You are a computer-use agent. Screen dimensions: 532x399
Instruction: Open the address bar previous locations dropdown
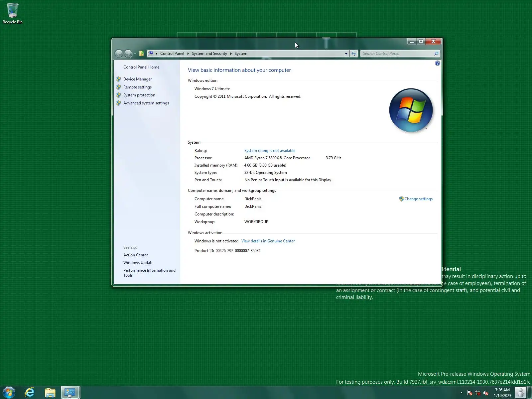tap(346, 54)
